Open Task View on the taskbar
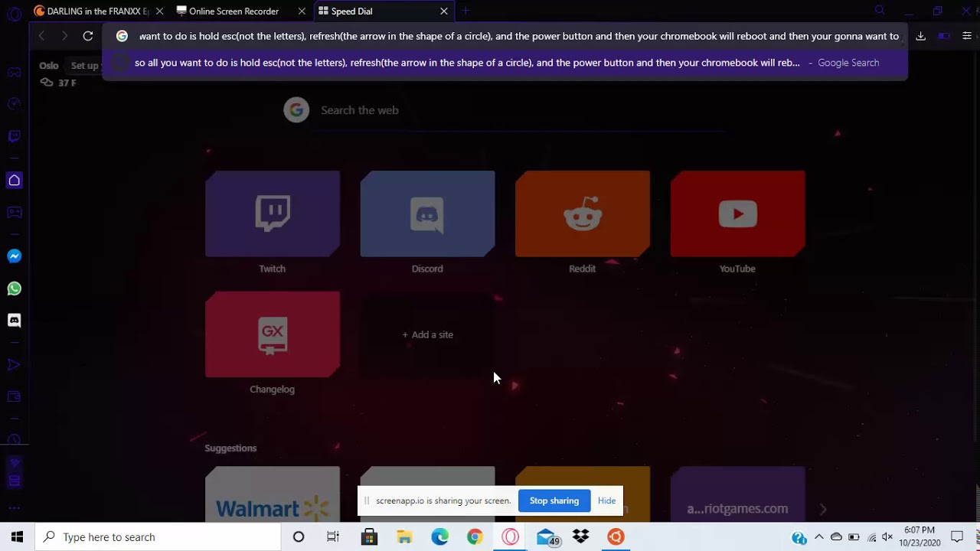 click(333, 537)
